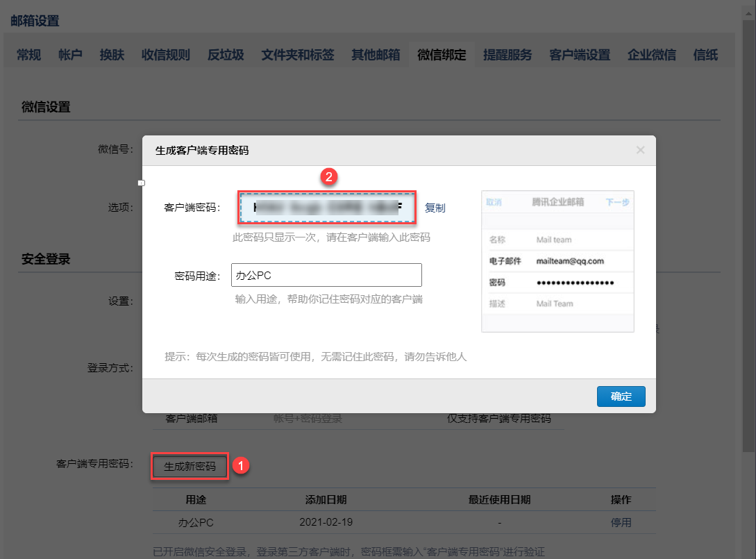756x559 pixels.
Task: Open the 信纸 tab
Action: (705, 55)
